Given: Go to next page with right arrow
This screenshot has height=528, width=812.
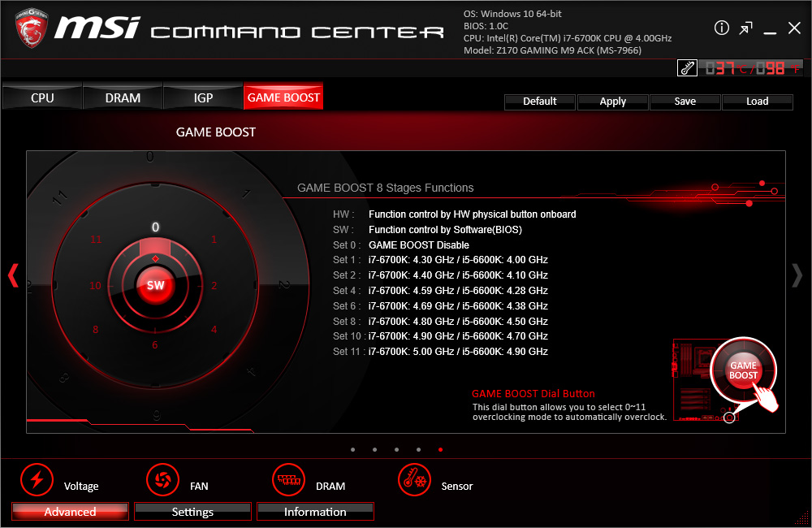Looking at the screenshot, I should [797, 275].
